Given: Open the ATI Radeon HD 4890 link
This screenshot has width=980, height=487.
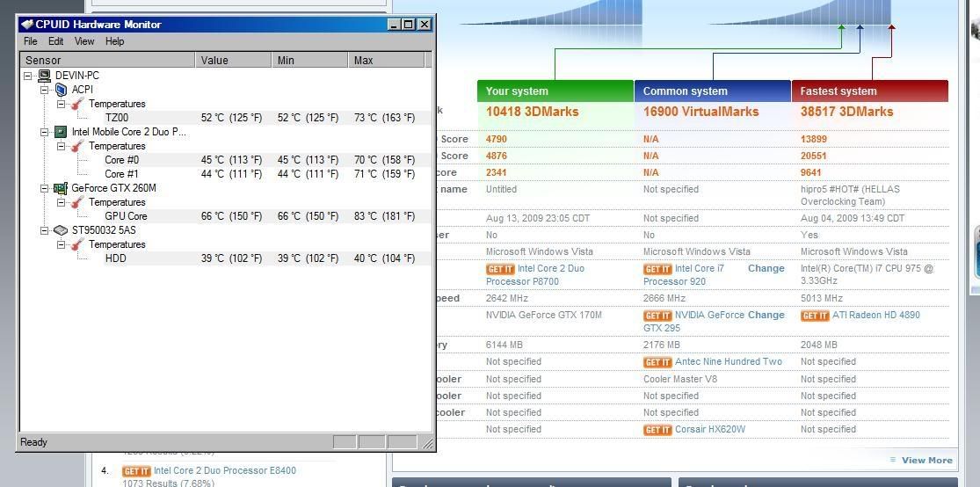Looking at the screenshot, I should pyautogui.click(x=876, y=315).
